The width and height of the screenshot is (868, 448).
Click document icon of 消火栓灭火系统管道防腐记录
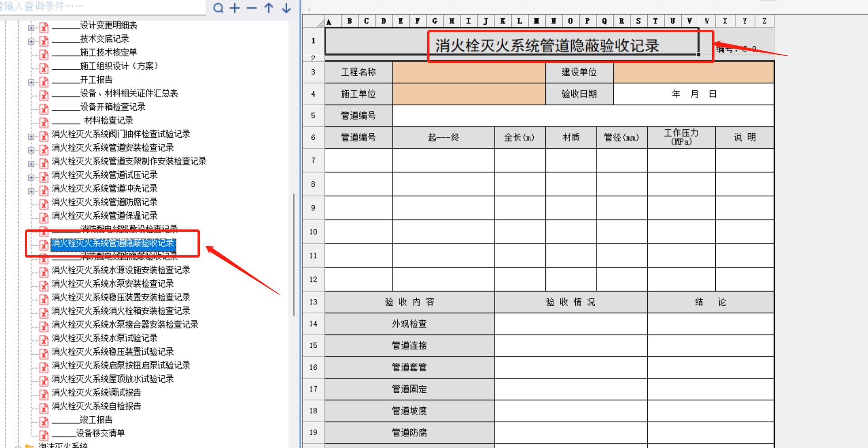click(44, 205)
